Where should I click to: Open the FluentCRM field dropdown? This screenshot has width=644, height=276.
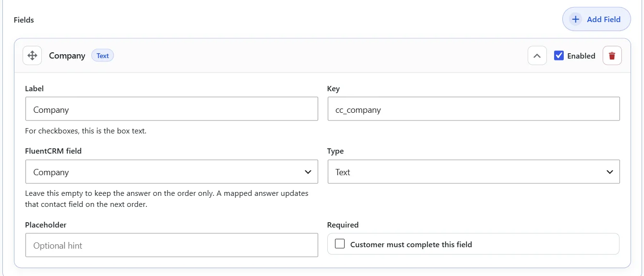click(172, 172)
